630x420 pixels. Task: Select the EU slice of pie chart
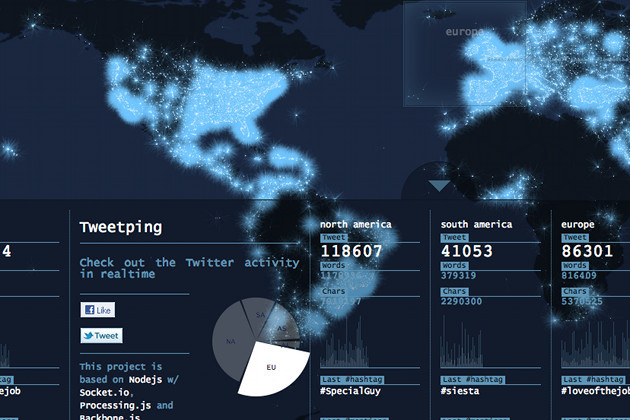(x=271, y=366)
